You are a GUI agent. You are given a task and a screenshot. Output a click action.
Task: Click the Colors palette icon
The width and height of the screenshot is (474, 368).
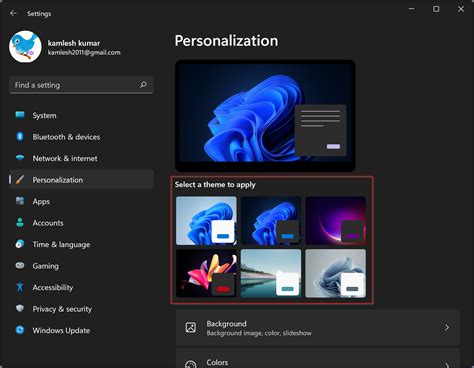[191, 364]
